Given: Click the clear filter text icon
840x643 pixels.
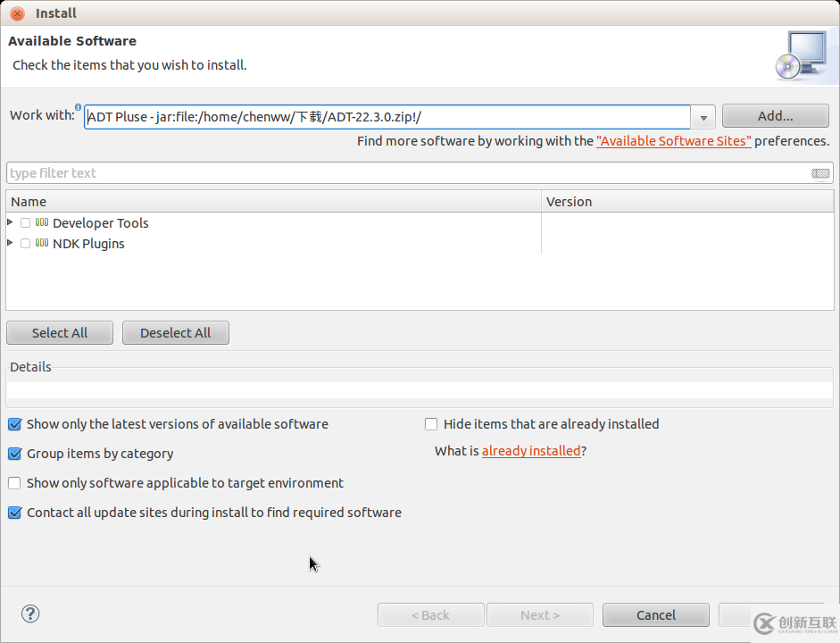Looking at the screenshot, I should pos(820,173).
